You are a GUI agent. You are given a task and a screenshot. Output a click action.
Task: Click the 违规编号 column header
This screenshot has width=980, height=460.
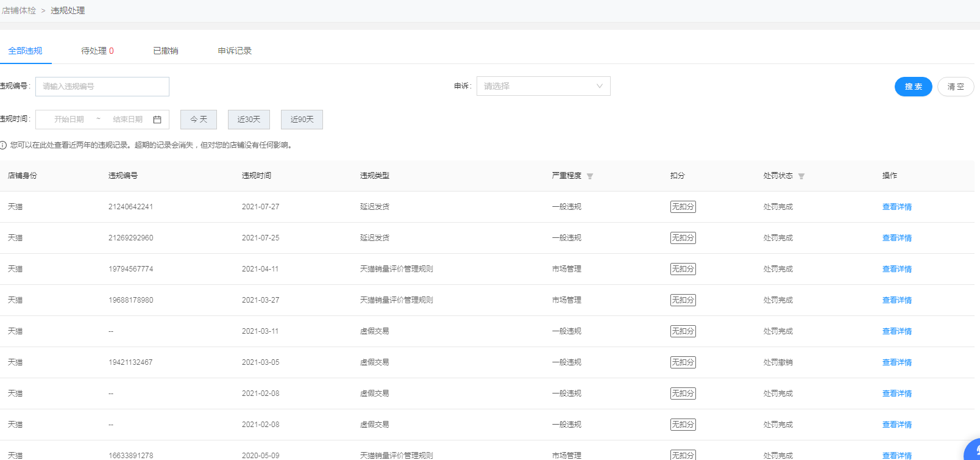[123, 176]
